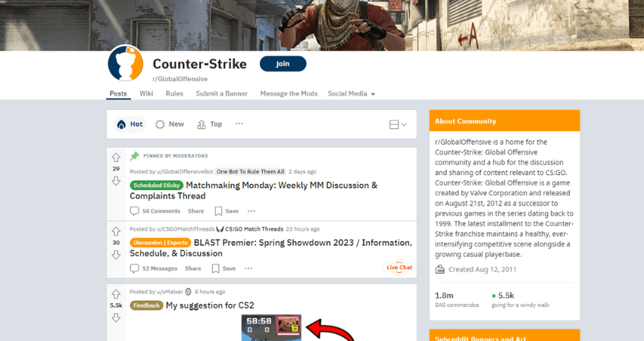
Task: Click the 1.8m SAS commandos member count
Action: coord(457,299)
